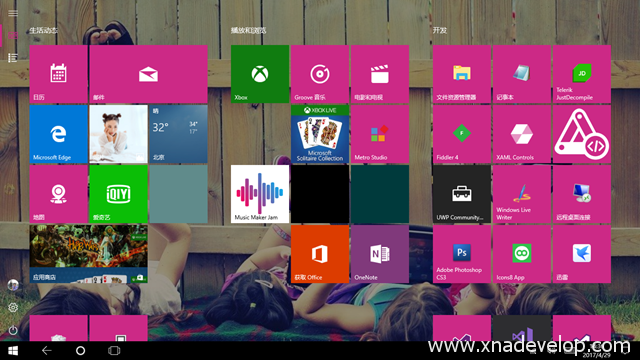Image resolution: width=640 pixels, height=360 pixels.
Task: Click the Cortana circle on the taskbar
Action: 80,351
